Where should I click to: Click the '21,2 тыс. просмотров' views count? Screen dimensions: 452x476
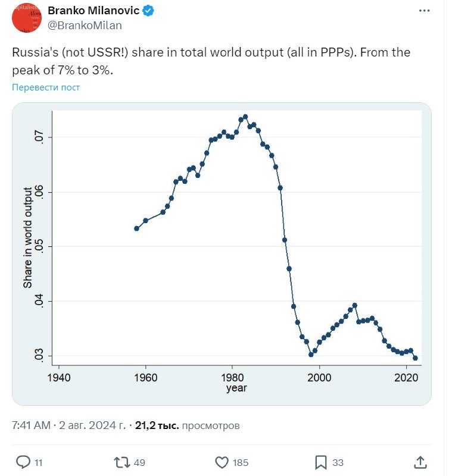pyautogui.click(x=188, y=426)
